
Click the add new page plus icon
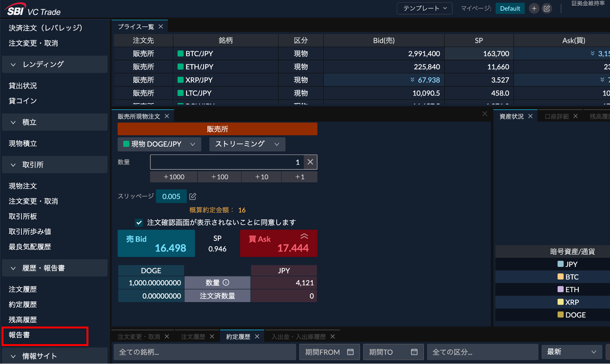coord(534,8)
